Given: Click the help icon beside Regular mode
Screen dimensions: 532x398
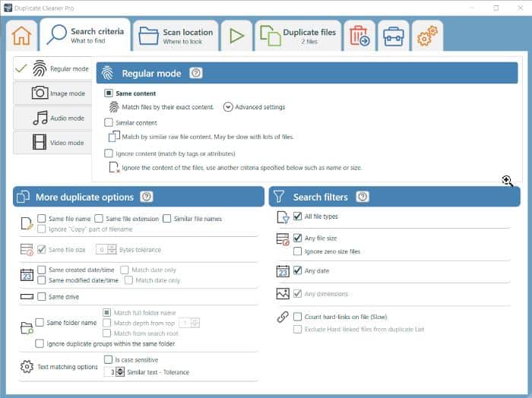Looking at the screenshot, I should pos(196,74).
